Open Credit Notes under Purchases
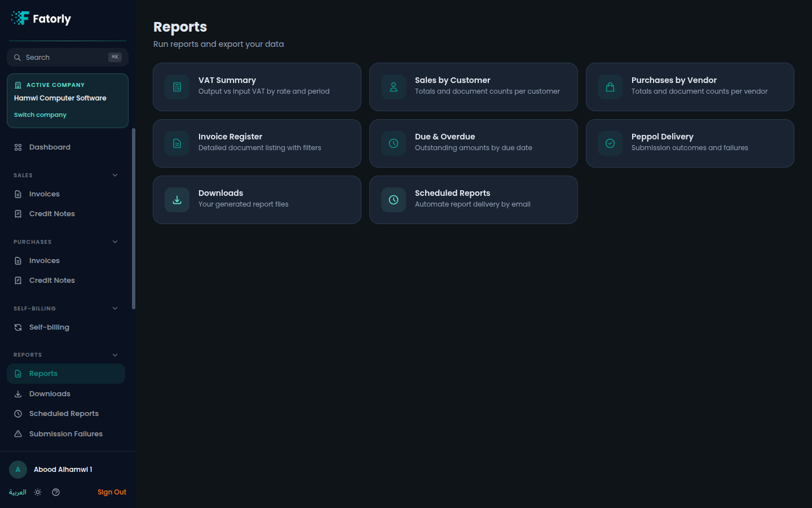812x508 pixels. [x=66, y=281]
